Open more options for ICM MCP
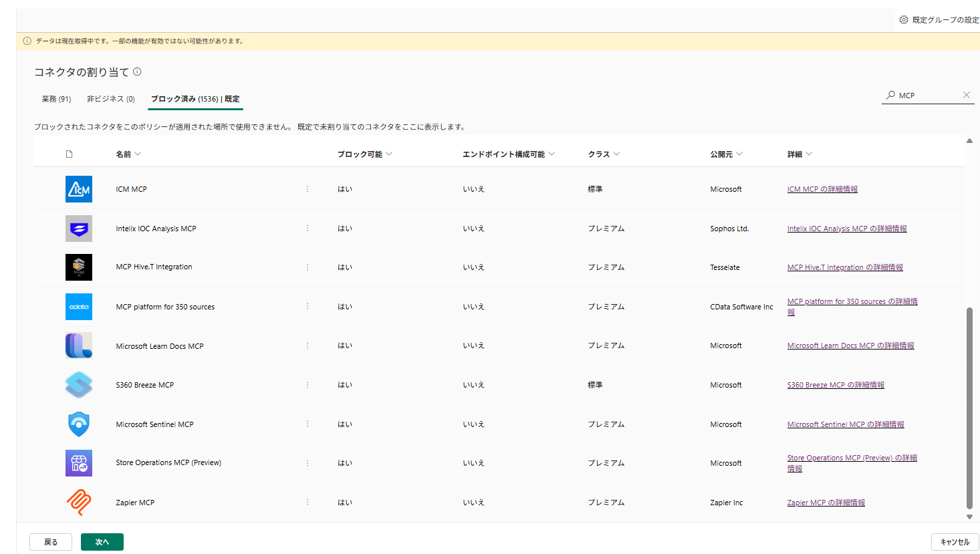 click(308, 189)
